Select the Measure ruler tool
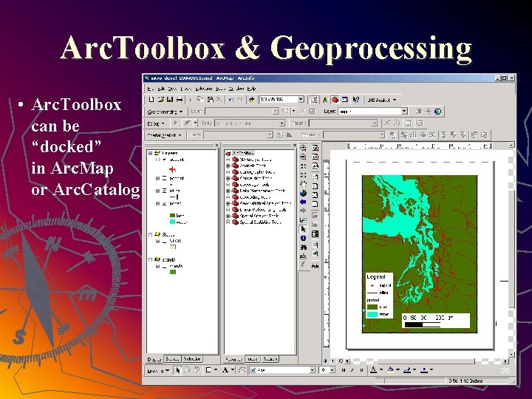 pyautogui.click(x=304, y=256)
